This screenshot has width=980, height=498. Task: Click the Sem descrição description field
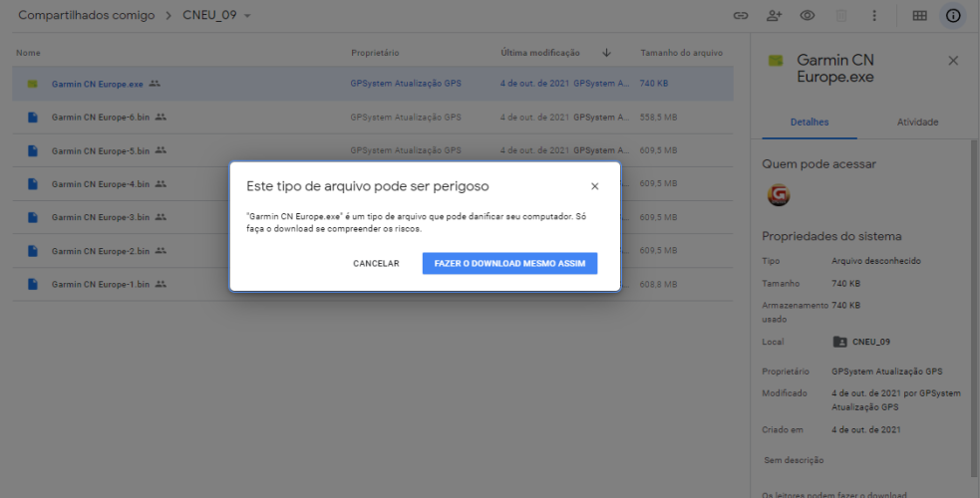coord(794,460)
